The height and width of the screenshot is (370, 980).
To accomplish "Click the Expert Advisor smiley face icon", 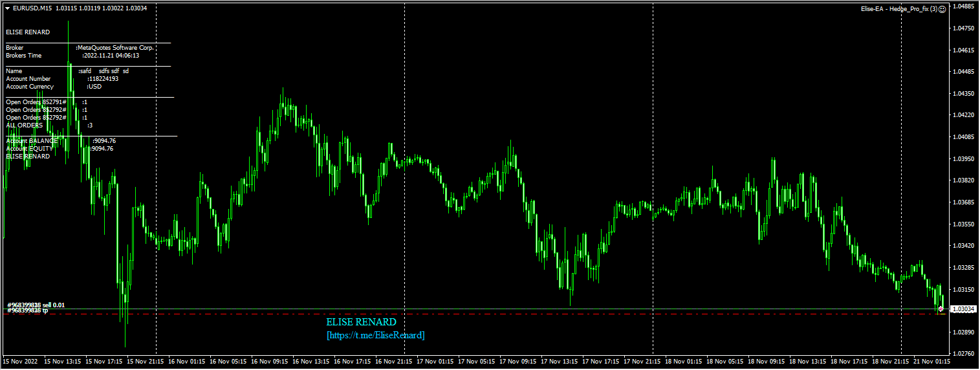I will (x=942, y=9).
